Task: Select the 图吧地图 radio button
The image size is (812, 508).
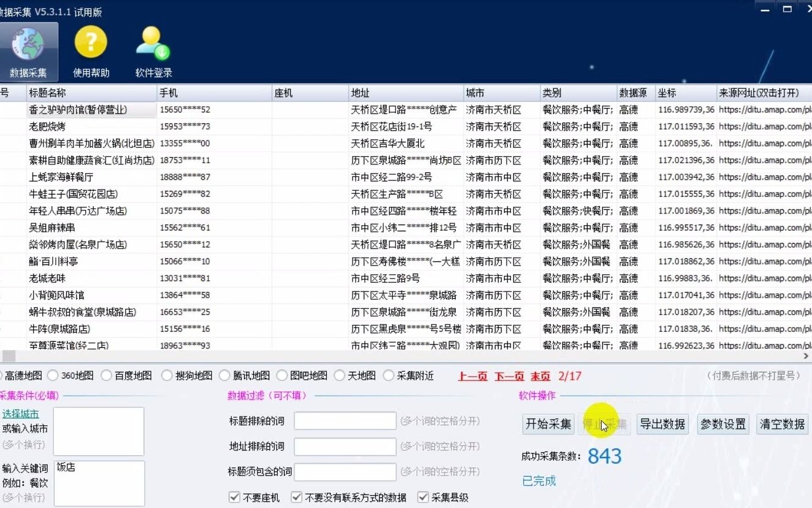Action: click(282, 375)
